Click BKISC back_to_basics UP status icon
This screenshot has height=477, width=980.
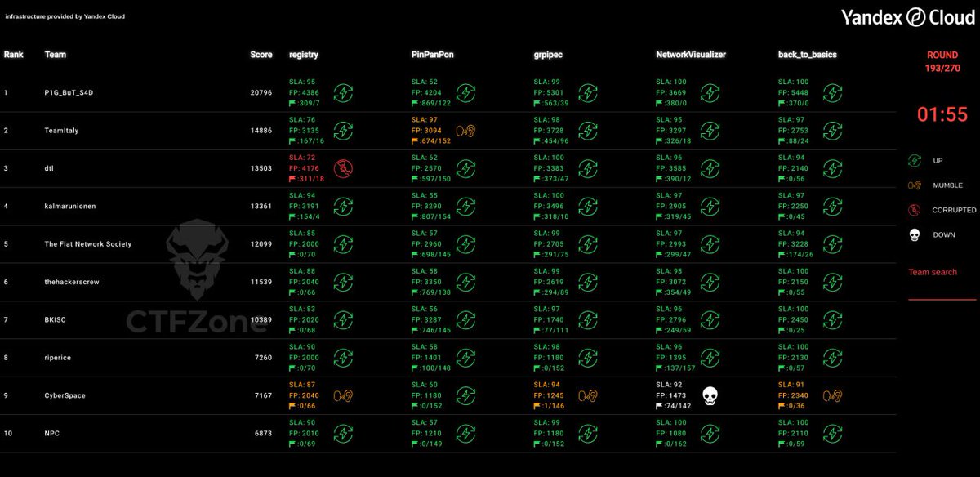click(x=833, y=319)
